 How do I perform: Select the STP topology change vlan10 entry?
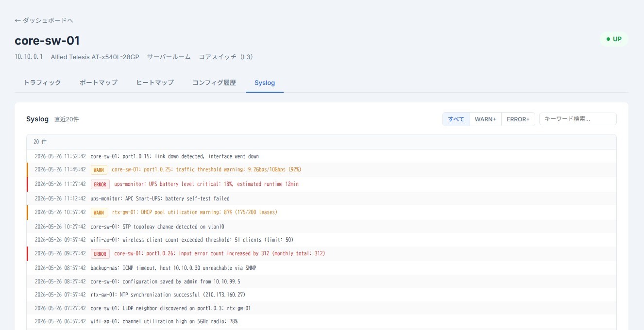click(322, 227)
